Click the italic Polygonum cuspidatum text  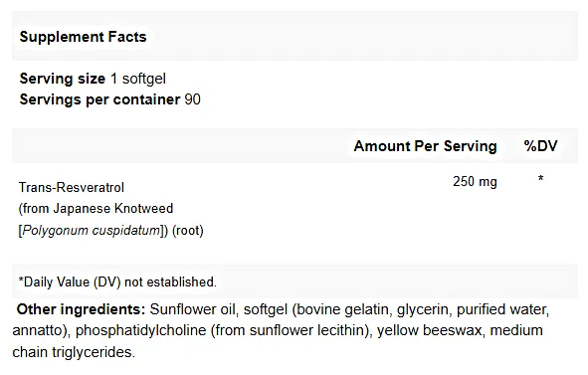92,230
